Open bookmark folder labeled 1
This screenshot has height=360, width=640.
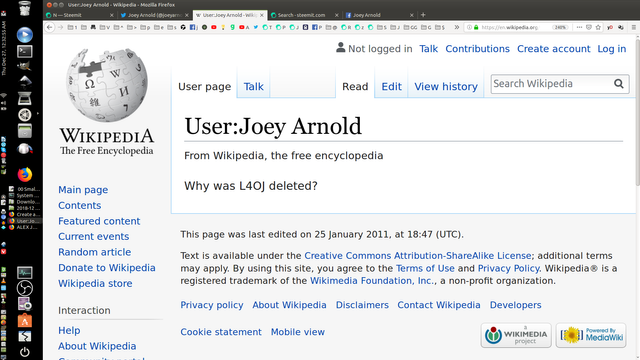(x=72, y=27)
